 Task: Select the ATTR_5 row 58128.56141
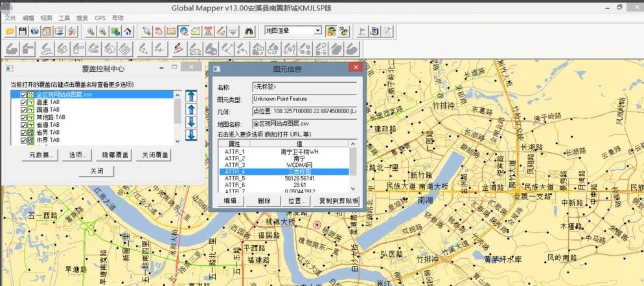[283, 179]
